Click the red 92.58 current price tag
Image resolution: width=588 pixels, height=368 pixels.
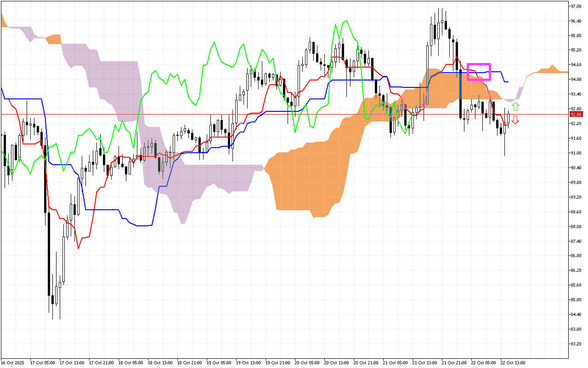[576, 114]
